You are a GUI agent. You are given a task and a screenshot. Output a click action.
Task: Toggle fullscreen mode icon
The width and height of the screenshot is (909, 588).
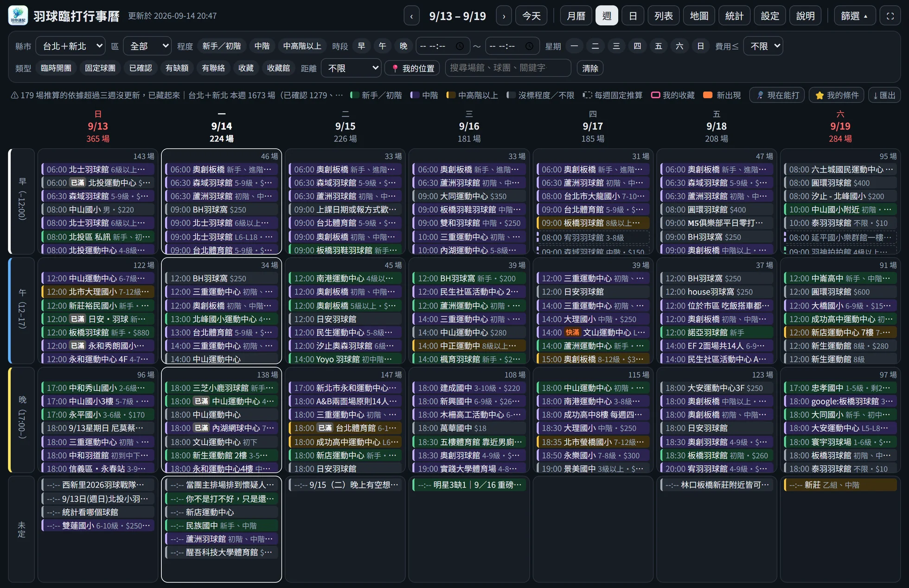click(890, 16)
